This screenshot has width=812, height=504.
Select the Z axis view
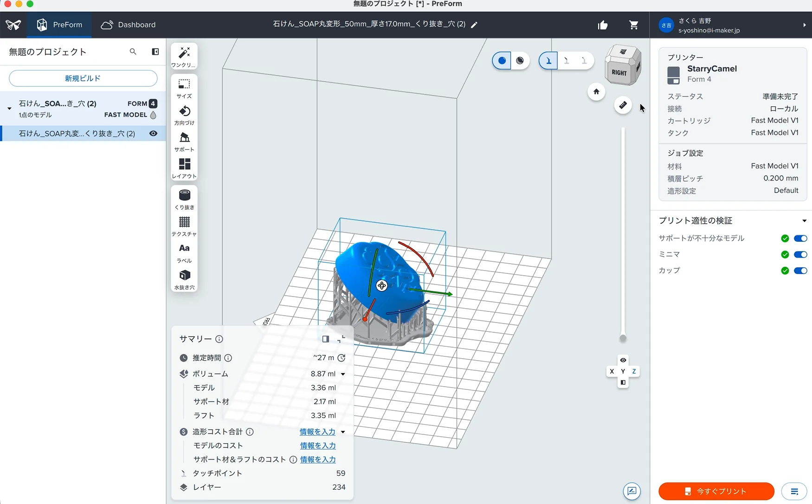pos(634,371)
